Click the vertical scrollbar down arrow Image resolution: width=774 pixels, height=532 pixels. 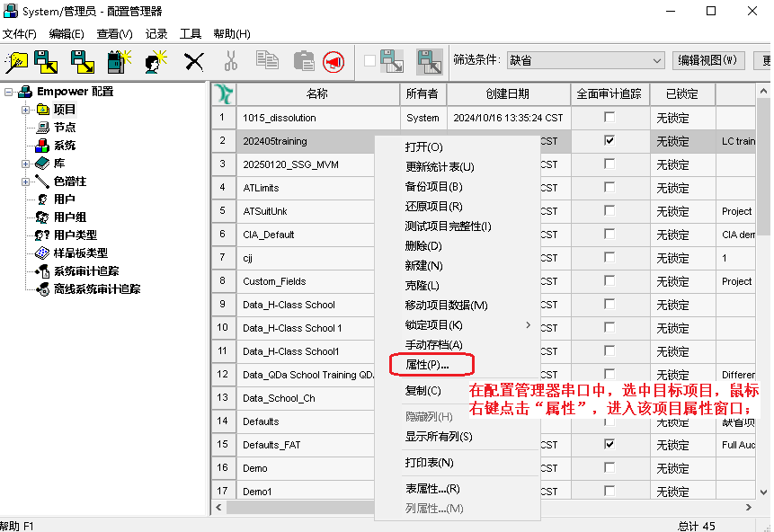coord(763,492)
